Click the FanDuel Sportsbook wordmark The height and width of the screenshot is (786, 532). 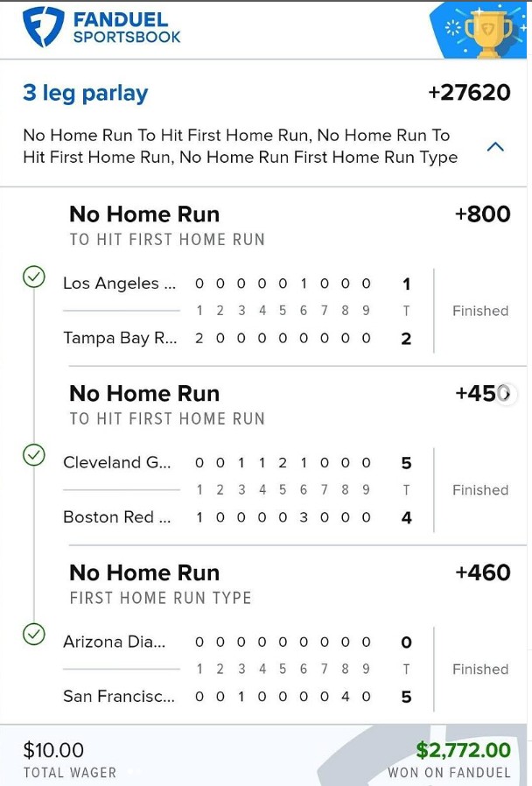point(127,27)
